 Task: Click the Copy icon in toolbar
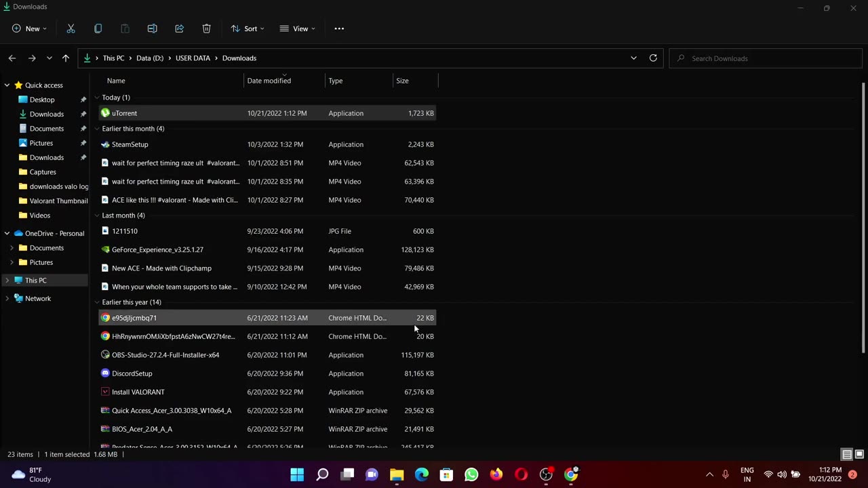click(98, 28)
